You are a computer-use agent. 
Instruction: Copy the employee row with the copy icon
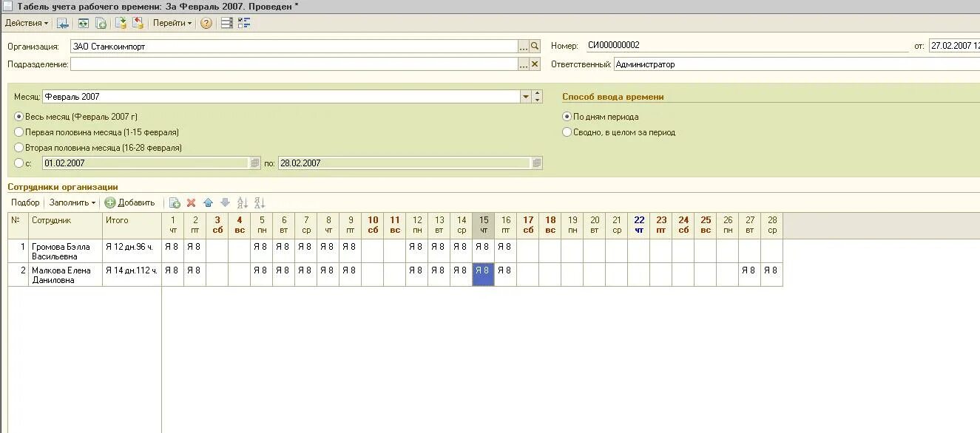(x=175, y=202)
